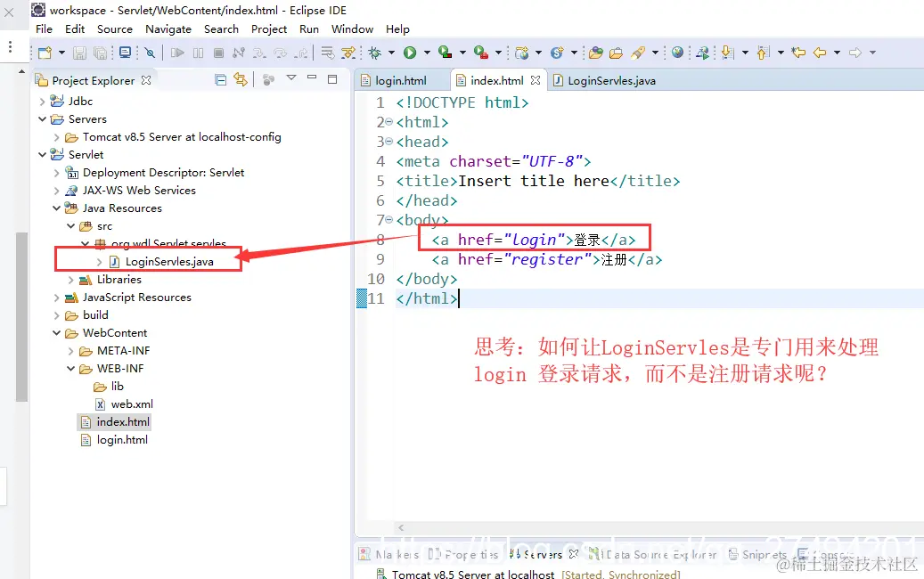Click the green Run play icon
924x579 pixels.
[410, 53]
